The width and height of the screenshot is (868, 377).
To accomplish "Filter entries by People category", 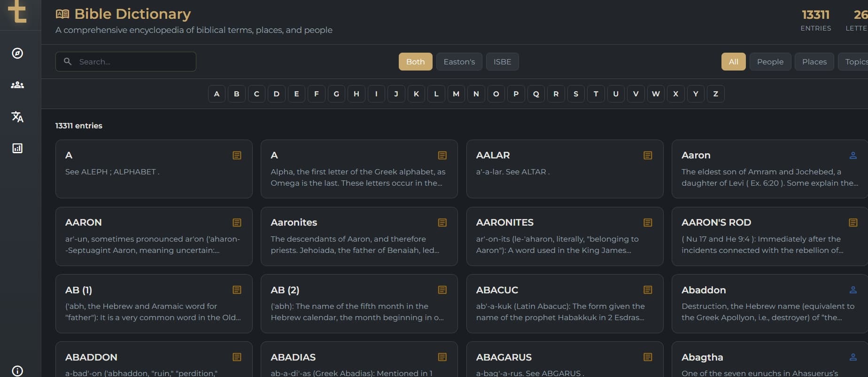I will 770,62.
